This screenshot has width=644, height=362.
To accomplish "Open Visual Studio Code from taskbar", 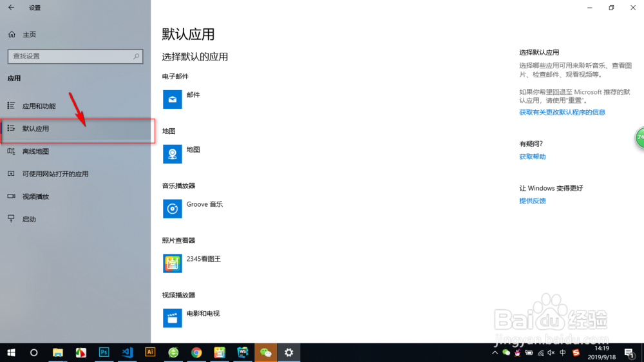I will [x=127, y=352].
